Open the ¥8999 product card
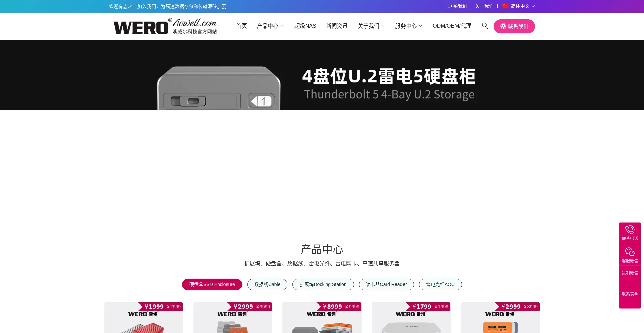The height and width of the screenshot is (333, 644). [322, 318]
